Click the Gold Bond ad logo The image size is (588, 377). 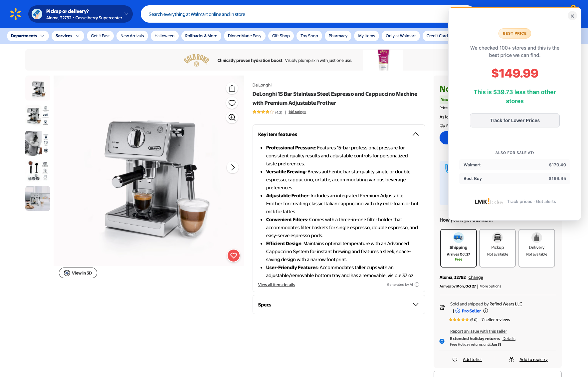tap(196, 60)
